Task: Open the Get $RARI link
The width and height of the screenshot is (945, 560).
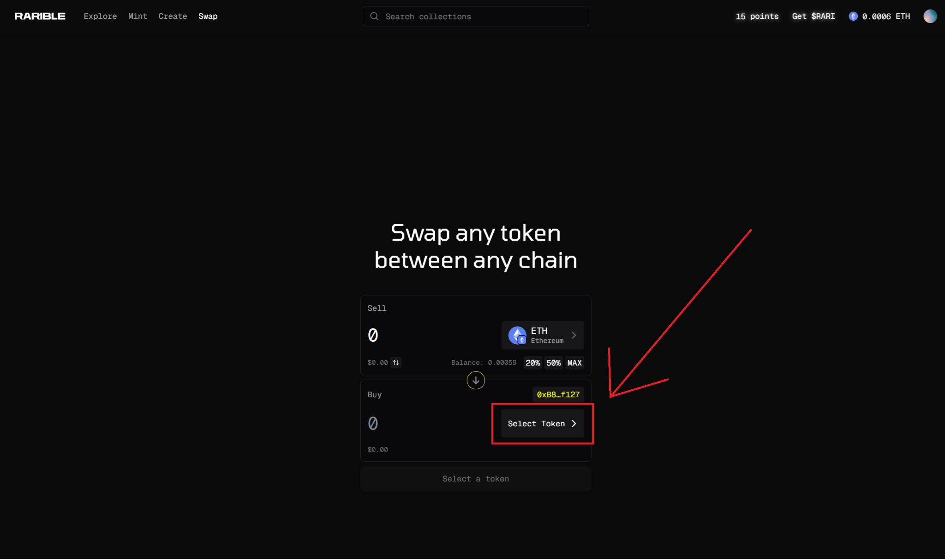Action: [813, 16]
